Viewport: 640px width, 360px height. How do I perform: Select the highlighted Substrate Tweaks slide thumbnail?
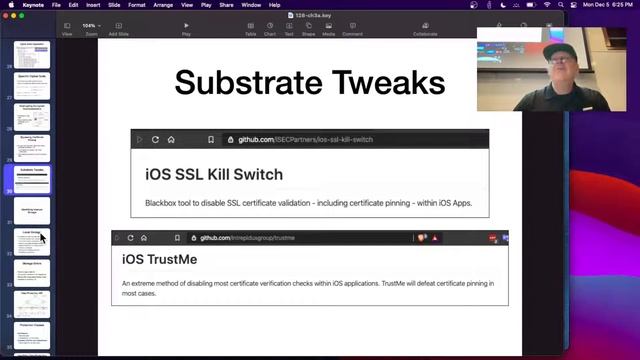pos(32,180)
